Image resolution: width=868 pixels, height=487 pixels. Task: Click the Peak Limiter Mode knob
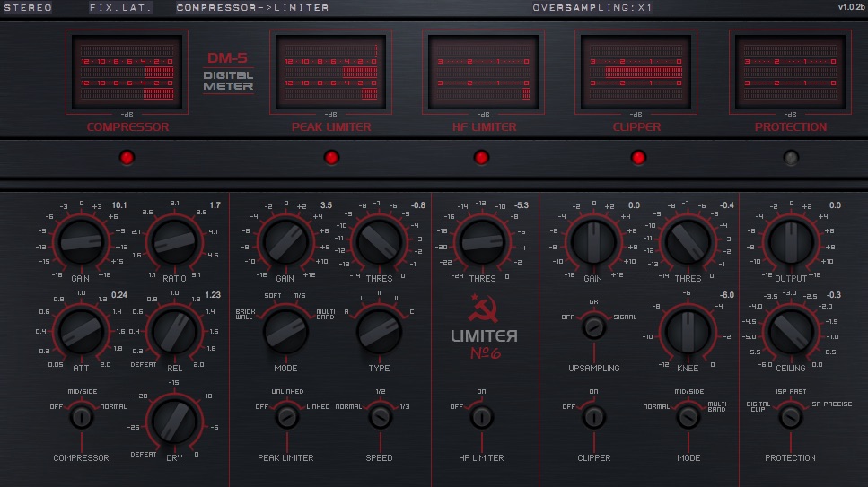(x=285, y=330)
